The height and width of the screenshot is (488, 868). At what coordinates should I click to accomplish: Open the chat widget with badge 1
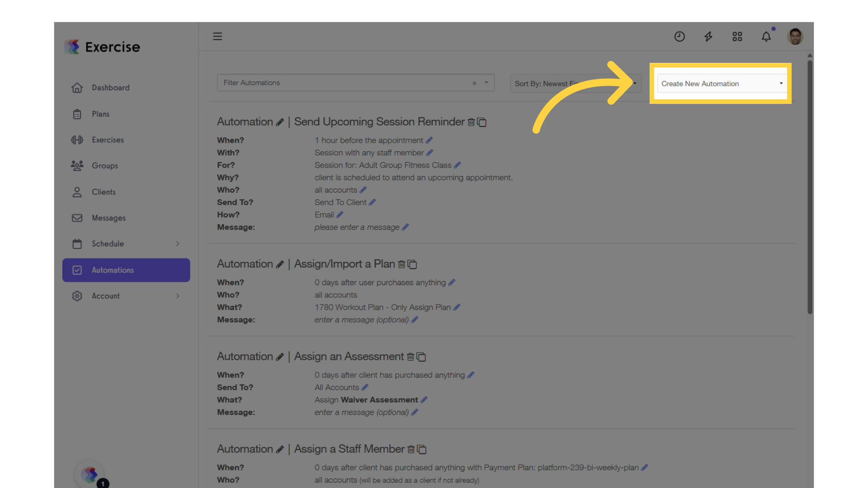(90, 475)
